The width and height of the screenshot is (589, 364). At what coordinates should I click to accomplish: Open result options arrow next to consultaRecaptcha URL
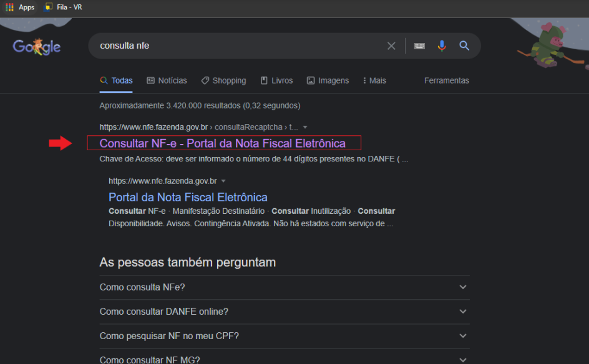click(x=305, y=127)
